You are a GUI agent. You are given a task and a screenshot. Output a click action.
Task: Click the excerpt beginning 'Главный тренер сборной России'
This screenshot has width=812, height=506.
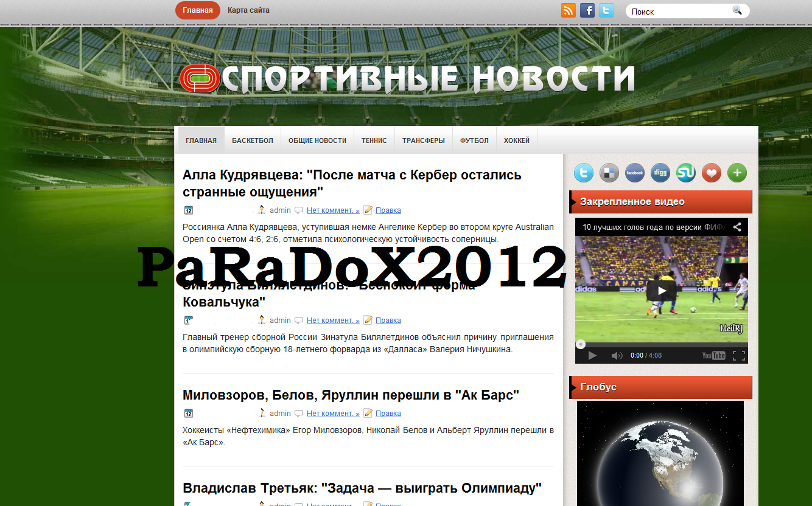[x=368, y=343]
